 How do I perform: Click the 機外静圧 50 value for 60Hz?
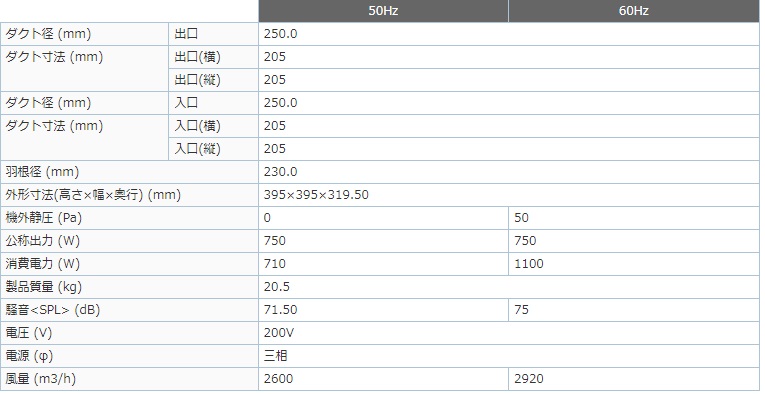pos(521,218)
